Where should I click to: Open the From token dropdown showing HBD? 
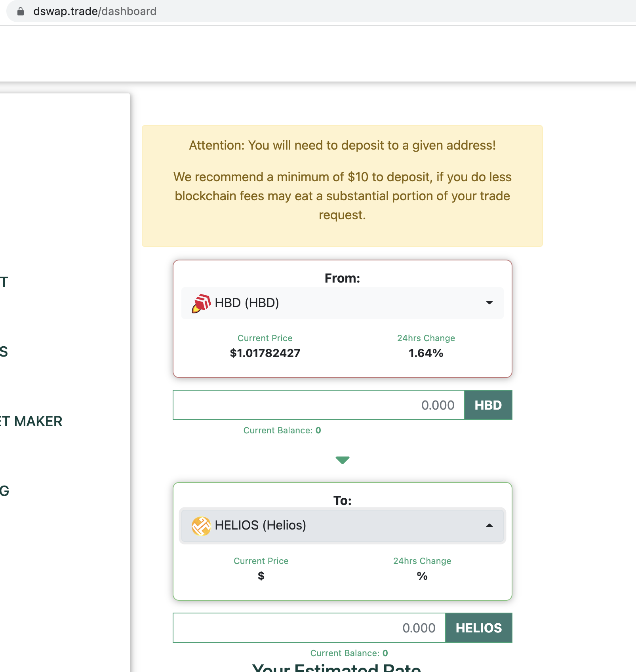pyautogui.click(x=342, y=303)
